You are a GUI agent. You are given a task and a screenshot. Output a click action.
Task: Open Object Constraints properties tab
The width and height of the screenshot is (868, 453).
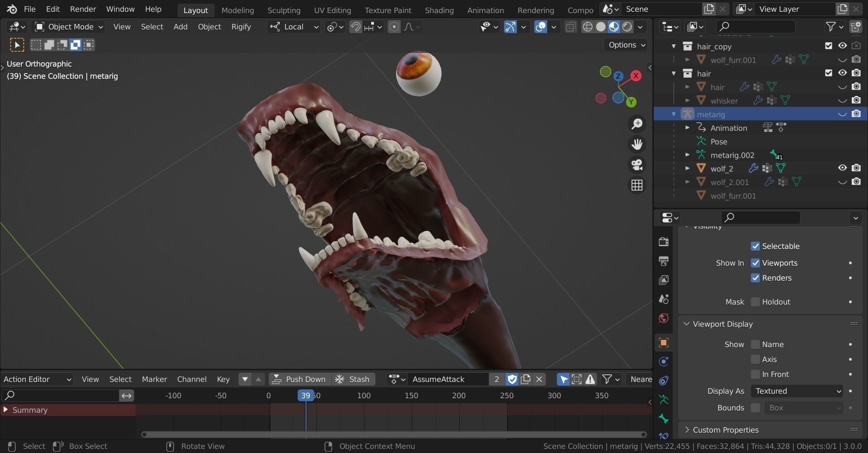point(664,381)
